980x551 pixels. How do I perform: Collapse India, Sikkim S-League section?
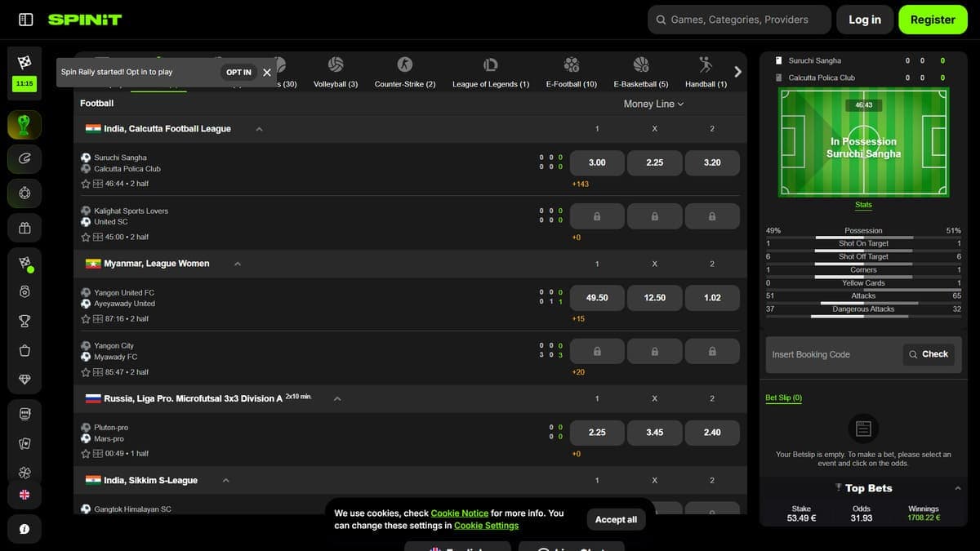pyautogui.click(x=226, y=481)
